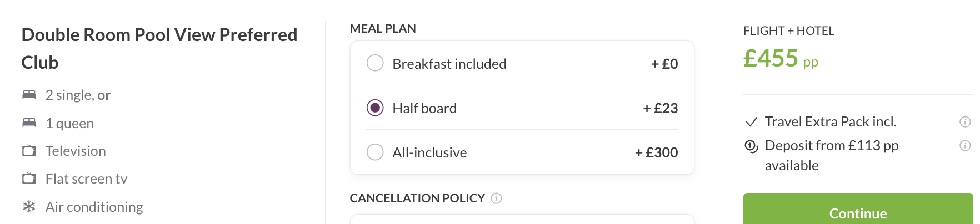Click the Television icon
The image size is (980, 224).
(29, 150)
